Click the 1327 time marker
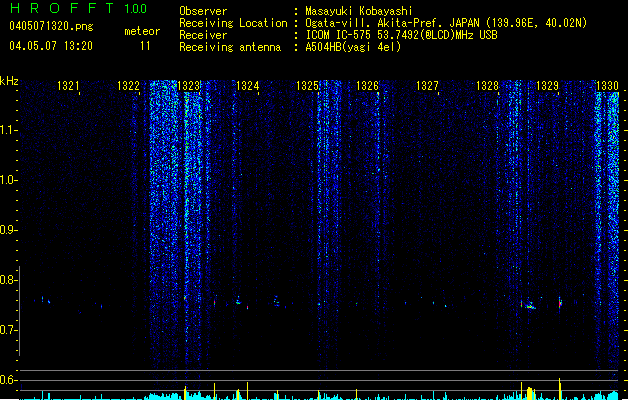629x400 pixels. click(427, 86)
